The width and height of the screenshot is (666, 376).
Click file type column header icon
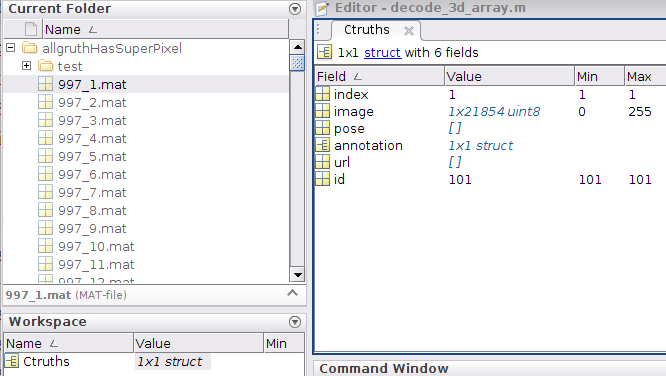(30, 29)
